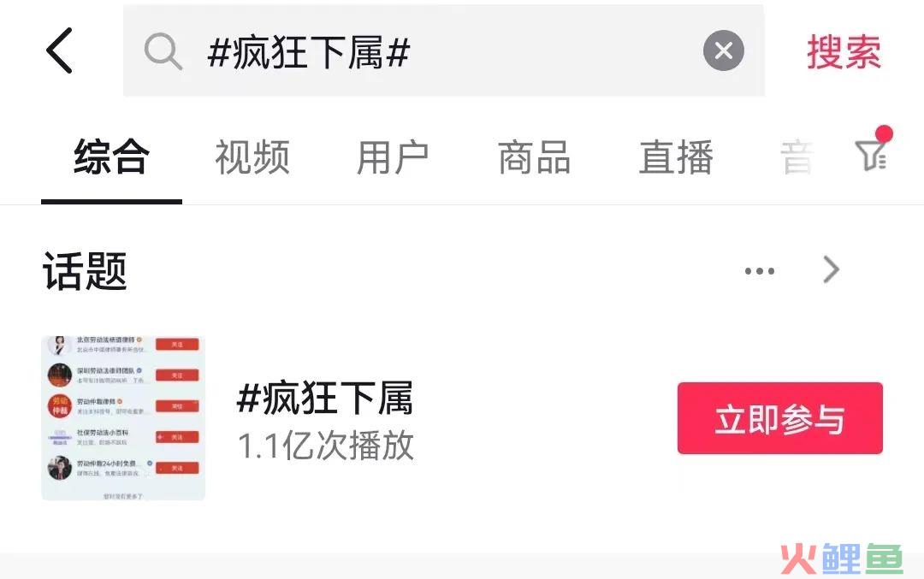This screenshot has width=924, height=579.
Task: Tap the back arrow icon
Action: point(59,50)
